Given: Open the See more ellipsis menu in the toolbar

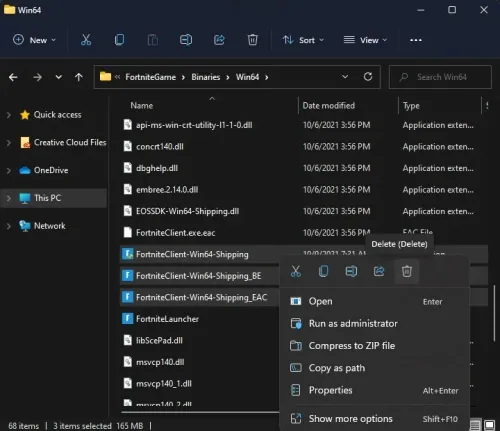Looking at the screenshot, I should 416,40.
